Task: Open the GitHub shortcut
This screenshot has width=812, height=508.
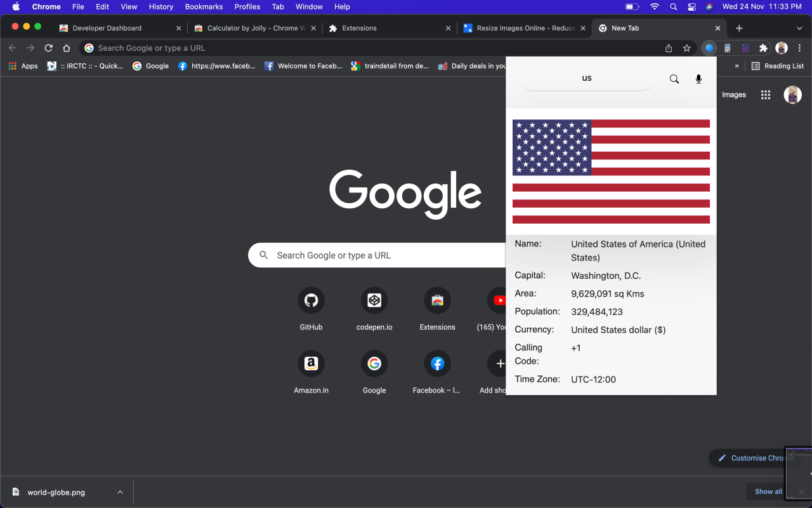Action: pyautogui.click(x=311, y=309)
